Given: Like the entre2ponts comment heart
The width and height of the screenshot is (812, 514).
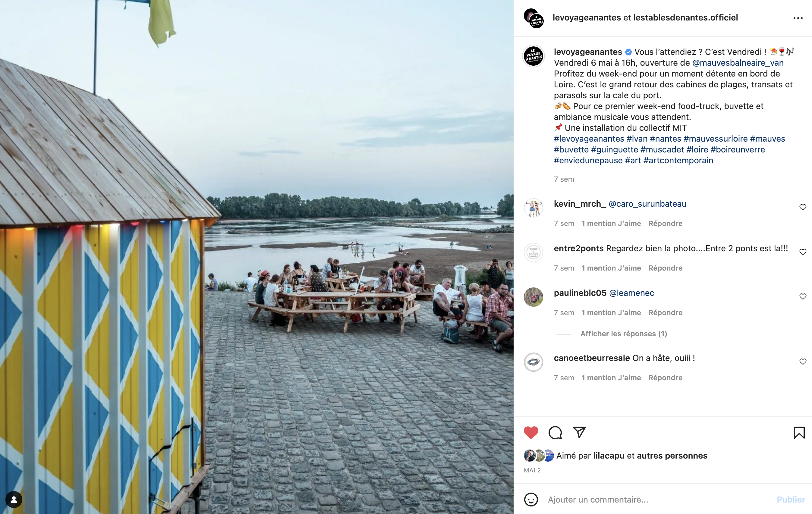Looking at the screenshot, I should [803, 252].
